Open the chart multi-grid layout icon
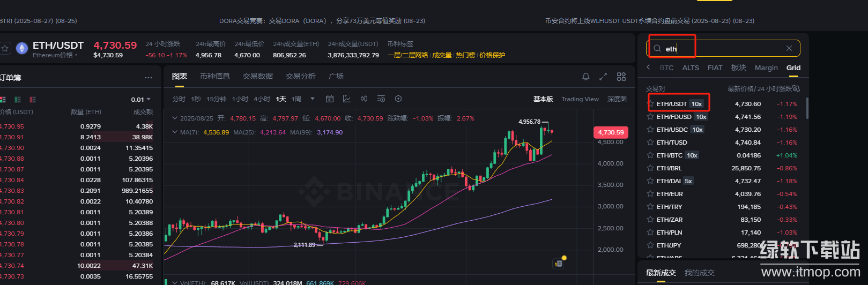The image size is (868, 285). click(x=621, y=77)
